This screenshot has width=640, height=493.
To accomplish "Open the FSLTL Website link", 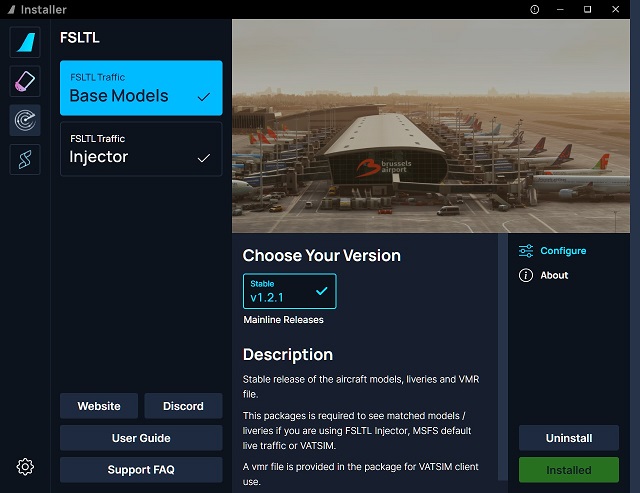I will pyautogui.click(x=99, y=406).
